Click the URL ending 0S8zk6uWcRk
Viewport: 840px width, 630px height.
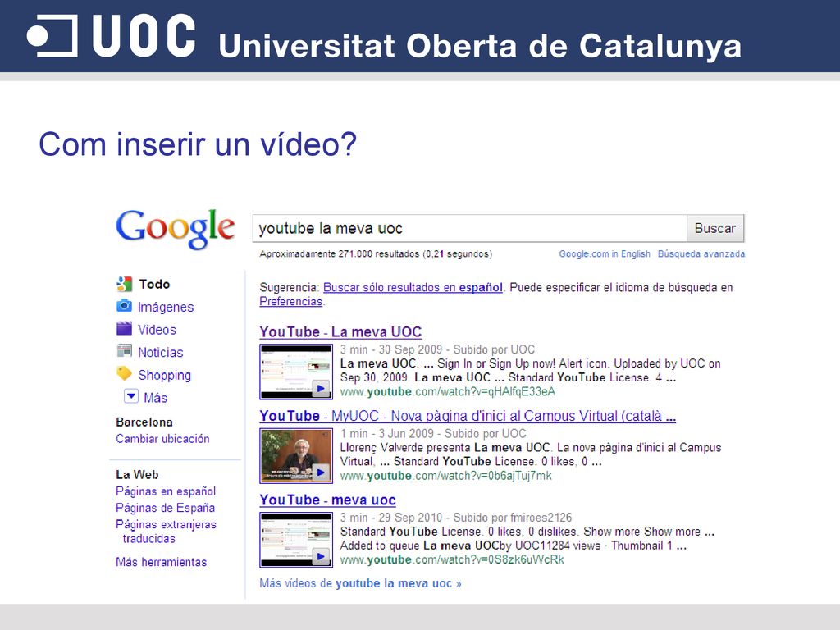pos(452,559)
